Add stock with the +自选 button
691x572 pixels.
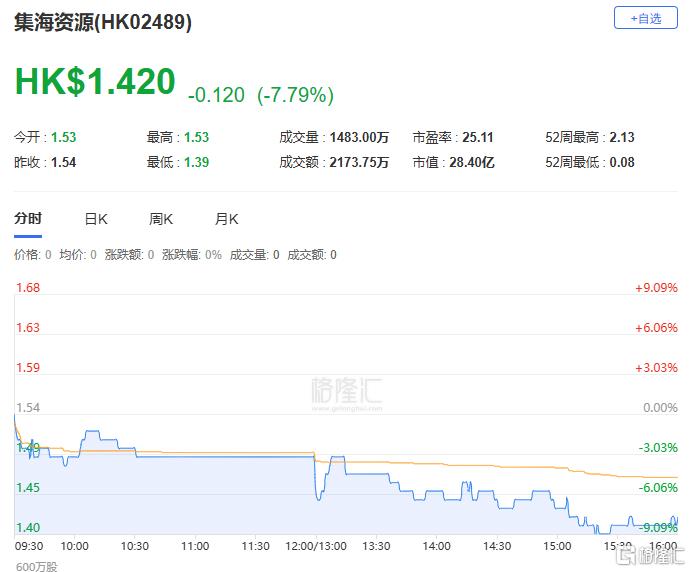click(646, 18)
